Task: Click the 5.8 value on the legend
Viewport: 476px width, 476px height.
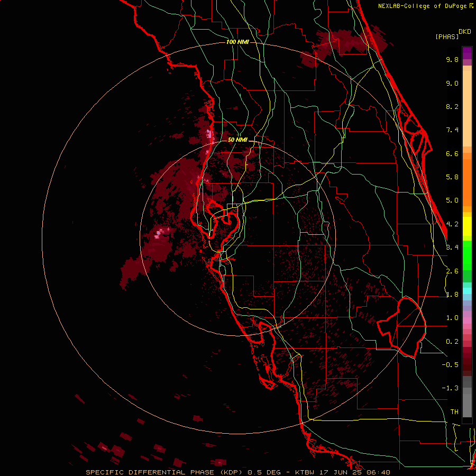Action: click(452, 177)
